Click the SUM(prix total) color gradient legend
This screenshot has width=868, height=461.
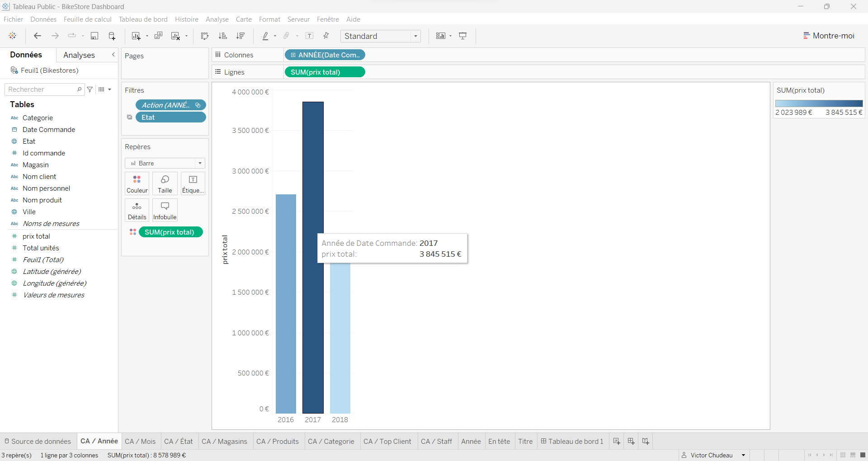point(819,103)
